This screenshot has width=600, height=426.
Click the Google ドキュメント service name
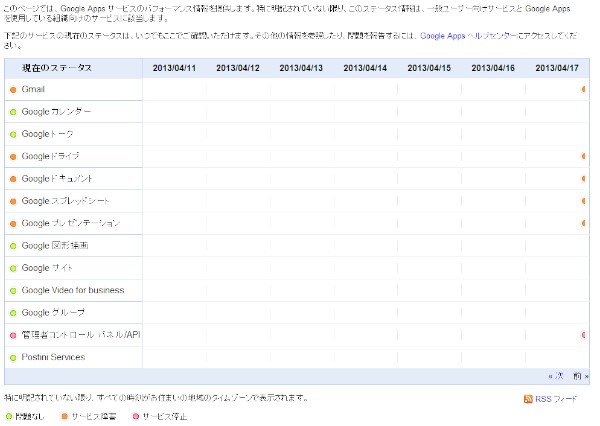click(57, 179)
